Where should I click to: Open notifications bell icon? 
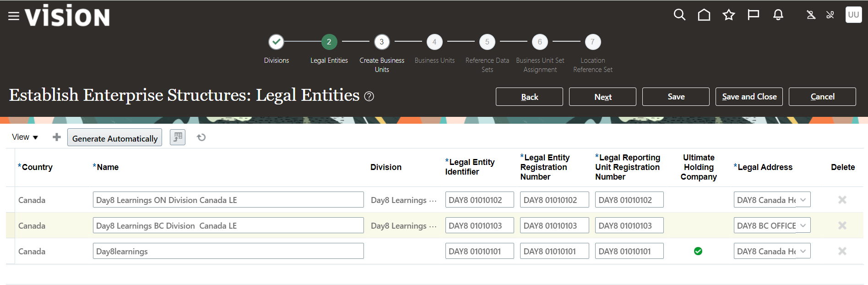pos(778,15)
